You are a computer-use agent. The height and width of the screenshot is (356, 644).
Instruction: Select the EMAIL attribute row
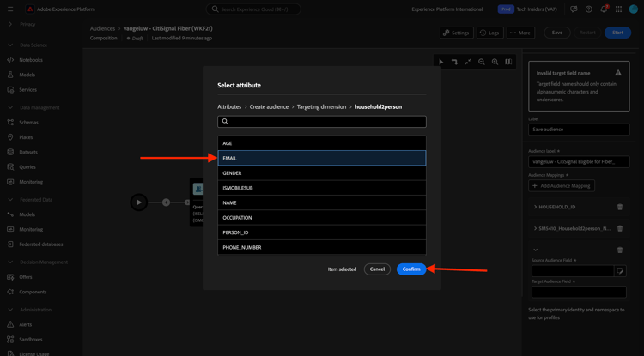point(321,158)
